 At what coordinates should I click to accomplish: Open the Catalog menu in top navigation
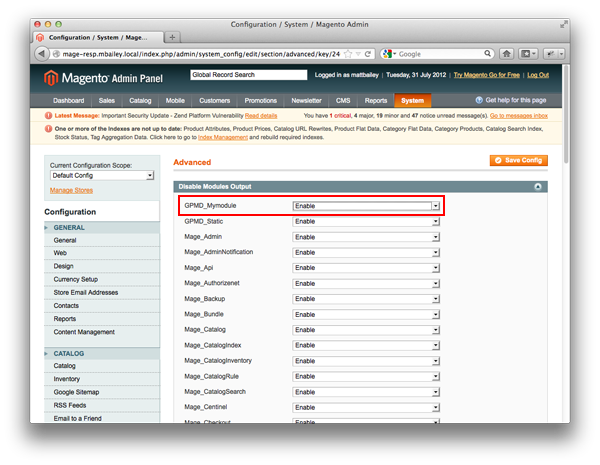140,100
